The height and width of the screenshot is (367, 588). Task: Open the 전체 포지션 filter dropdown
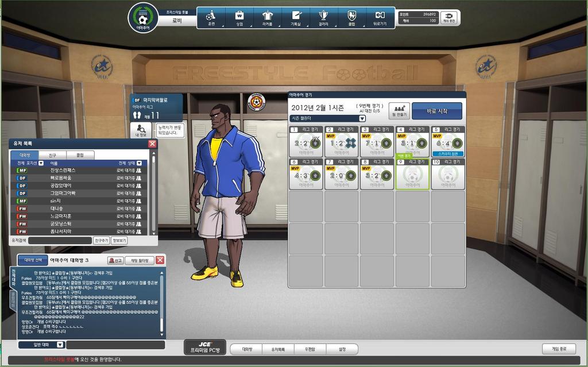(x=41, y=163)
